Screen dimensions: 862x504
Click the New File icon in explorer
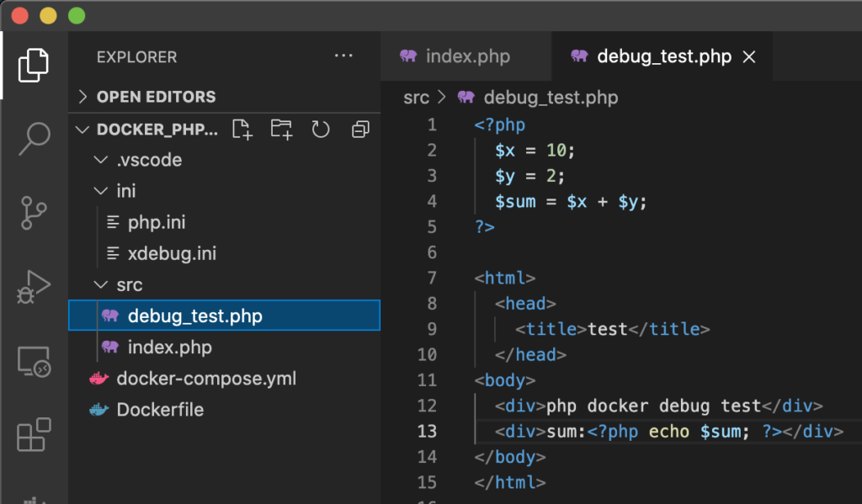pos(242,130)
